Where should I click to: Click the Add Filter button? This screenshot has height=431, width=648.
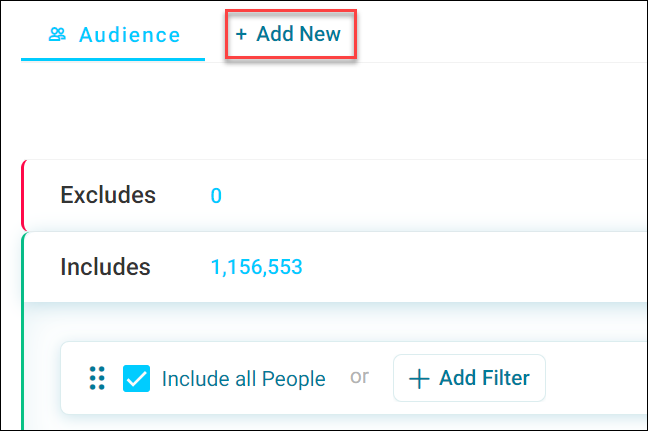[469, 378]
